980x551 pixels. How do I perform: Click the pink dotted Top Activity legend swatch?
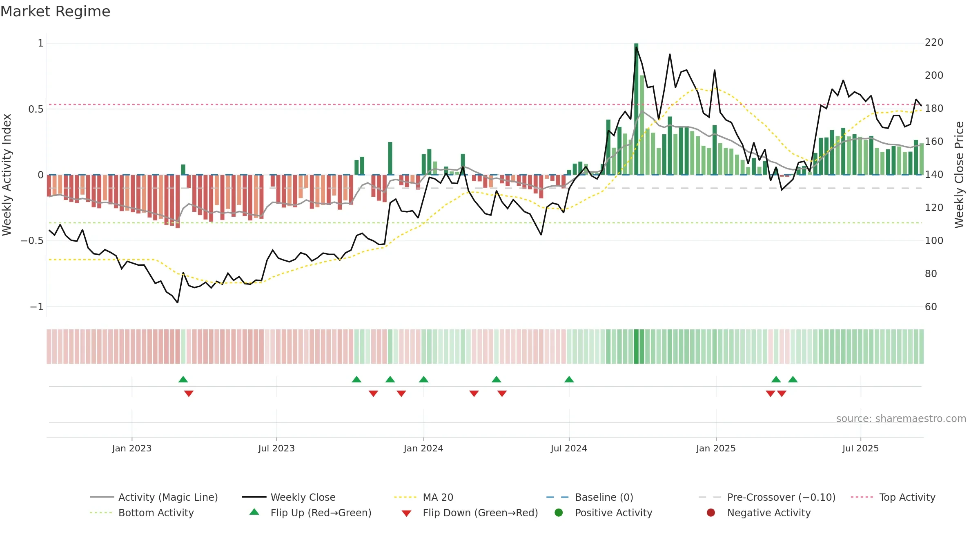(862, 497)
